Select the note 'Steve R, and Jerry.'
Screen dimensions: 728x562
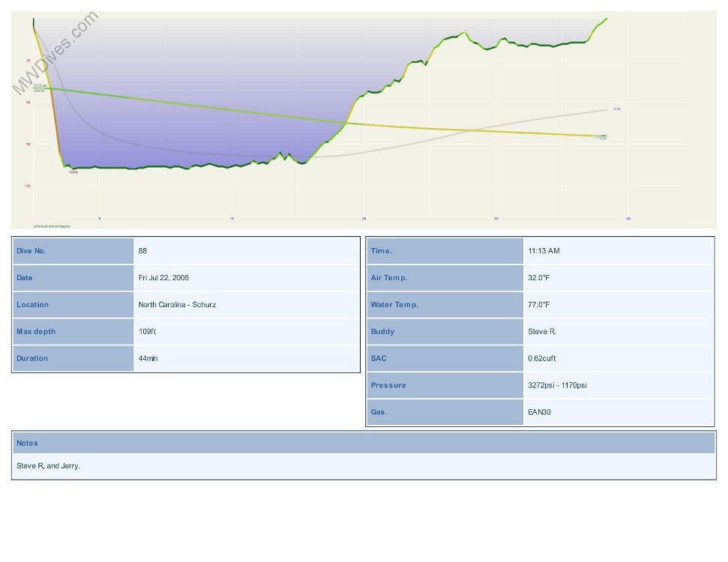click(48, 466)
